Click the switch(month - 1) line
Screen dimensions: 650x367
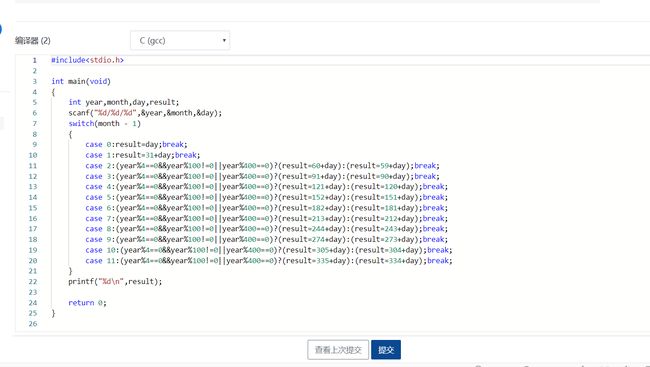click(104, 124)
